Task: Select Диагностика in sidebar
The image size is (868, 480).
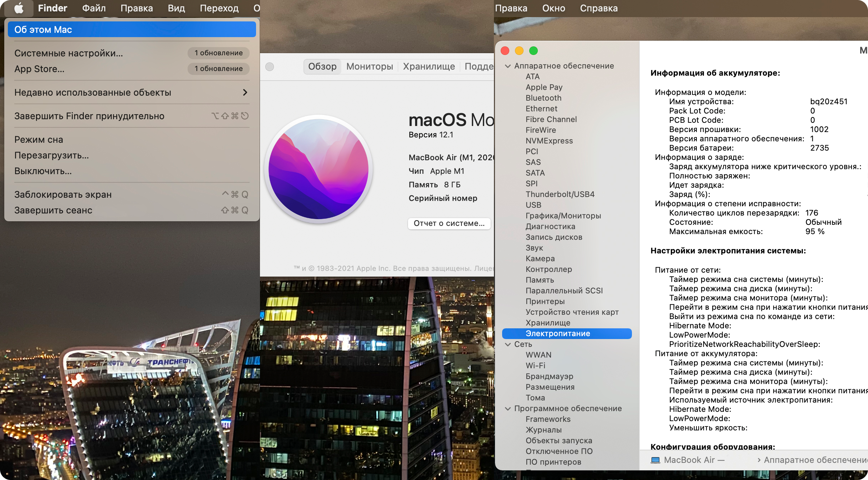Action: click(550, 227)
